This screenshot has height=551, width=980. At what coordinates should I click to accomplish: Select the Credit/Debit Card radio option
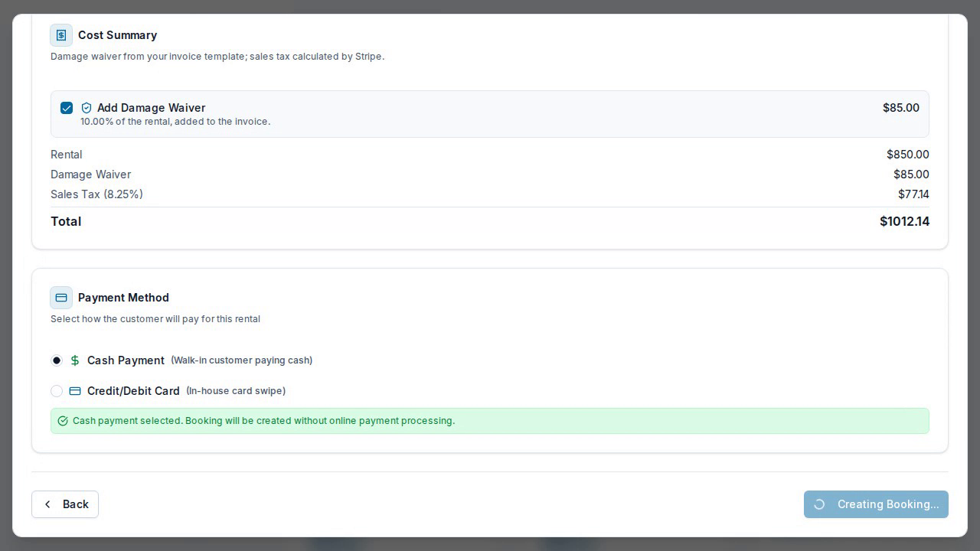click(57, 391)
